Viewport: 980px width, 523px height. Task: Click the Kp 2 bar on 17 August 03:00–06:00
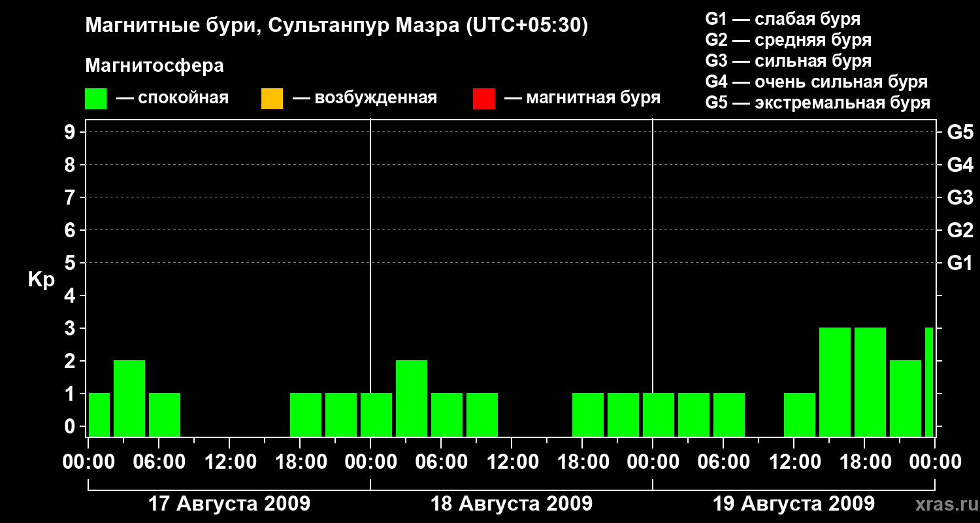129,398
